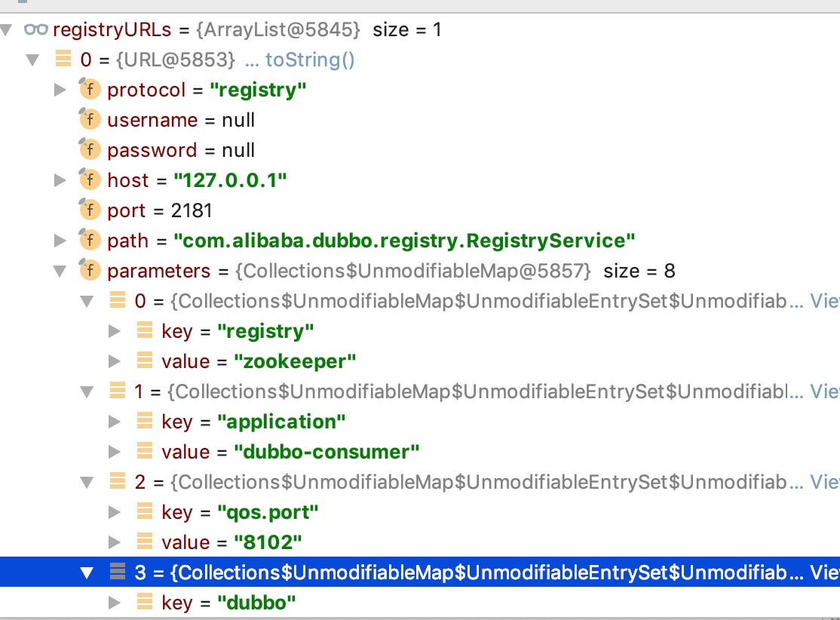Screen dimensions: 840x620
Task: Click the icon beside value = "zookeeper"
Action: pos(145,360)
